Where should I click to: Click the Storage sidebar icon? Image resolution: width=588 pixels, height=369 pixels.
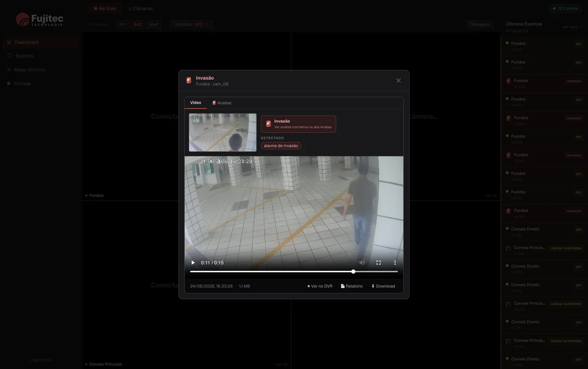pos(8,83)
